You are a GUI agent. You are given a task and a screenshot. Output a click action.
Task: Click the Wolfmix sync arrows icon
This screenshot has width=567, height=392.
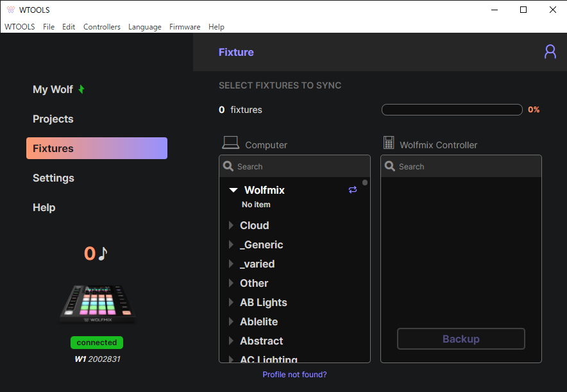tap(353, 189)
